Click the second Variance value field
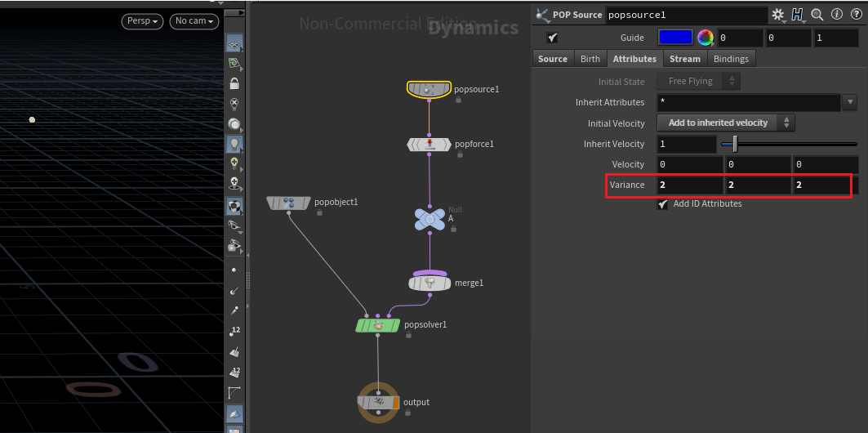868x433 pixels. 758,185
